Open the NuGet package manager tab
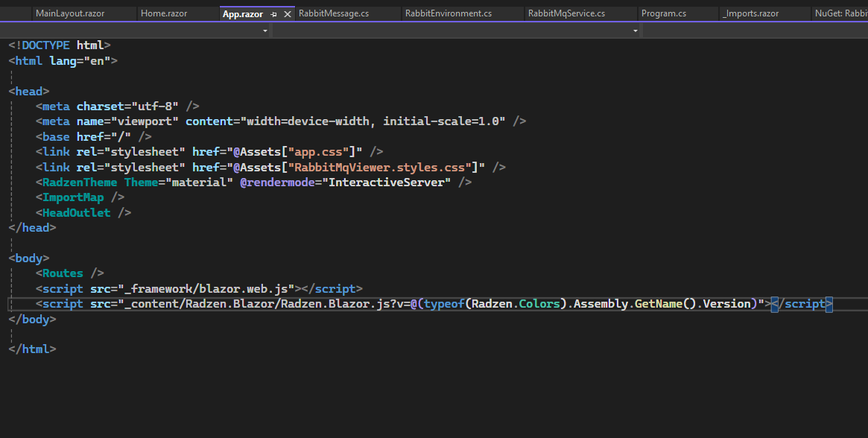Image resolution: width=868 pixels, height=438 pixels. click(x=840, y=13)
